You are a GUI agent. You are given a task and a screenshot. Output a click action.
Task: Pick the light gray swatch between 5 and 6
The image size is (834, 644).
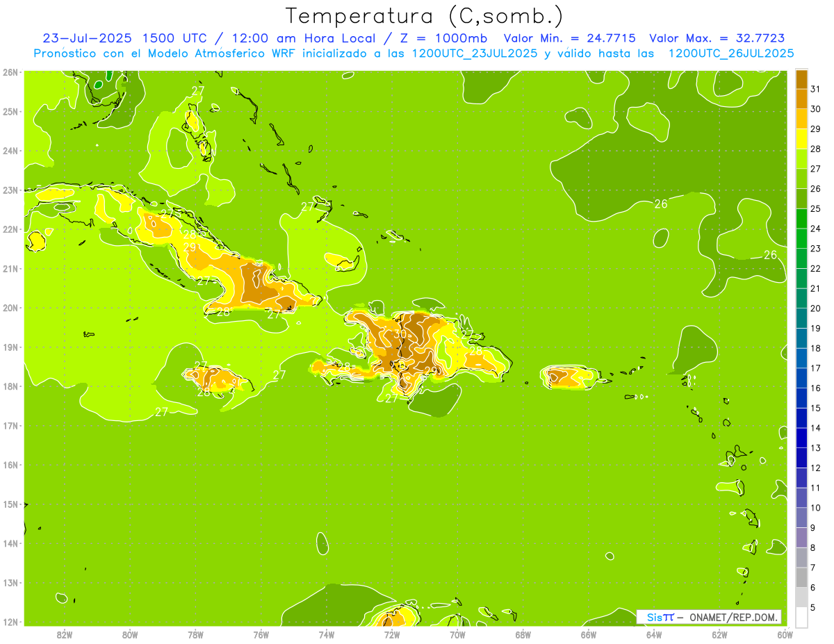(801, 597)
